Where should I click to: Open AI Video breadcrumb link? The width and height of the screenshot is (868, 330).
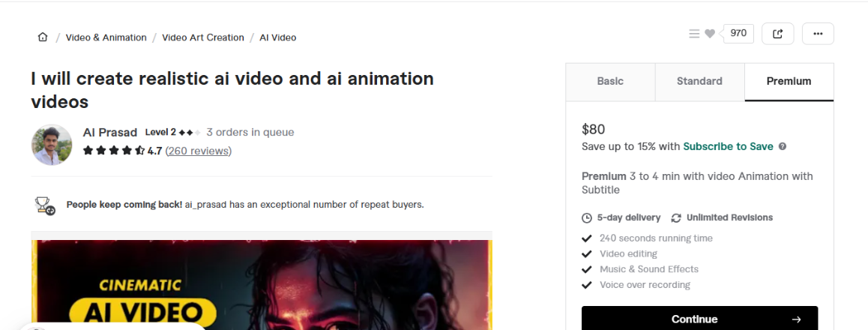(278, 37)
